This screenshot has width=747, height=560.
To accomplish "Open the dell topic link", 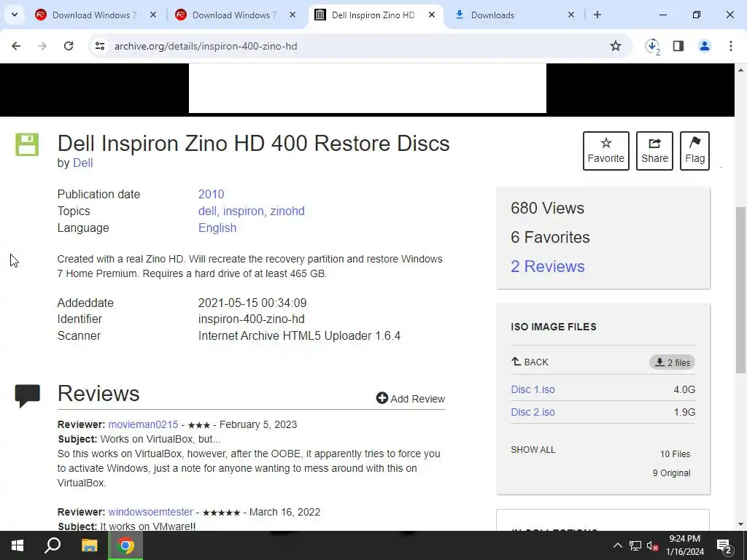I will pyautogui.click(x=206, y=211).
